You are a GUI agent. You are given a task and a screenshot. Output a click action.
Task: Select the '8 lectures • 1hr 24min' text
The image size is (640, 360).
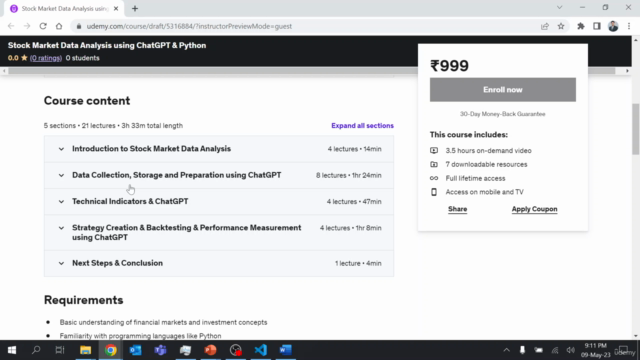[349, 175]
